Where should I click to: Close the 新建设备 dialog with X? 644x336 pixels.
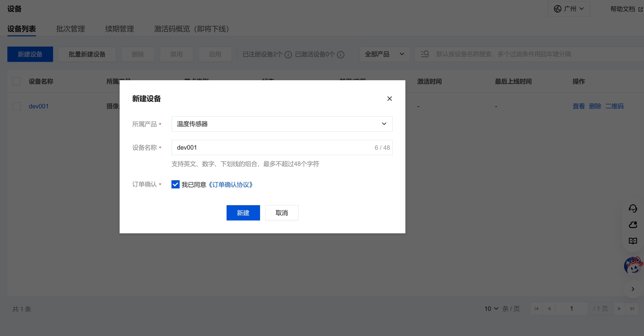[389, 99]
